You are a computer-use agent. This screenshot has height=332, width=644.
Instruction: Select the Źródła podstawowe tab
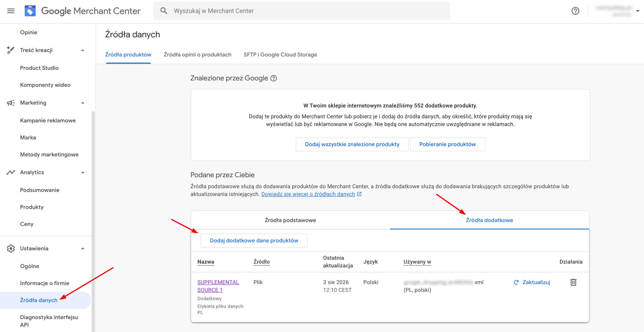click(290, 220)
